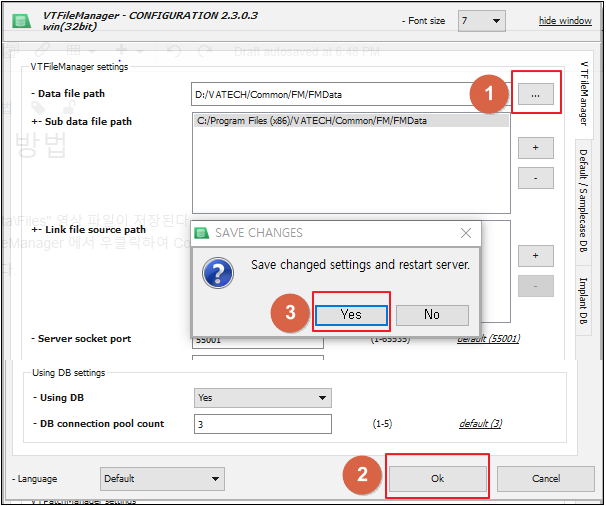The image size is (606, 506).
Task: Click the VTFileManager green database logo icon
Action: pyautogui.click(x=21, y=21)
